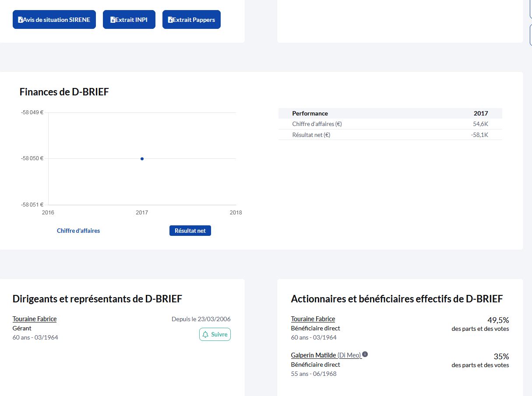Click download icon on Avis de situation SIRENE
The width and height of the screenshot is (532, 396).
pos(21,20)
